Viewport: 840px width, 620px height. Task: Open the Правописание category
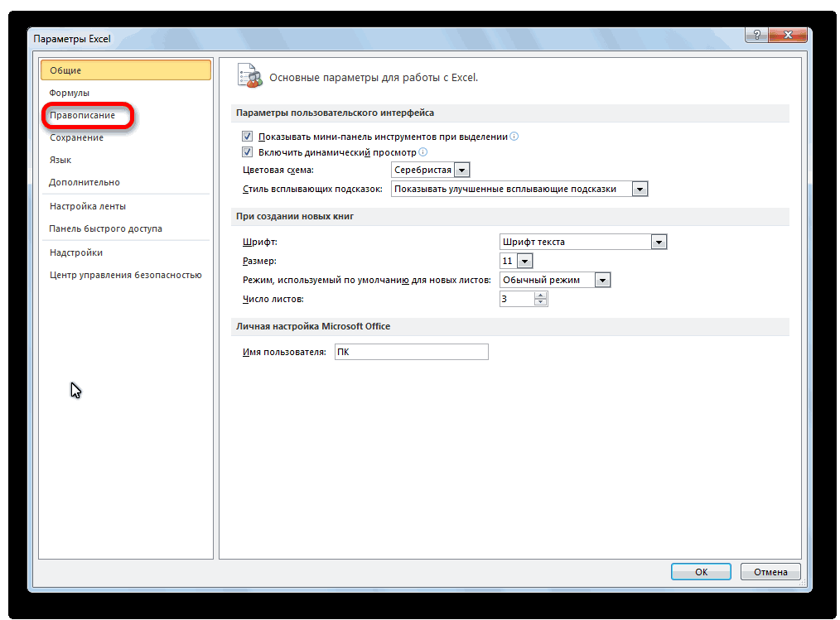126,115
